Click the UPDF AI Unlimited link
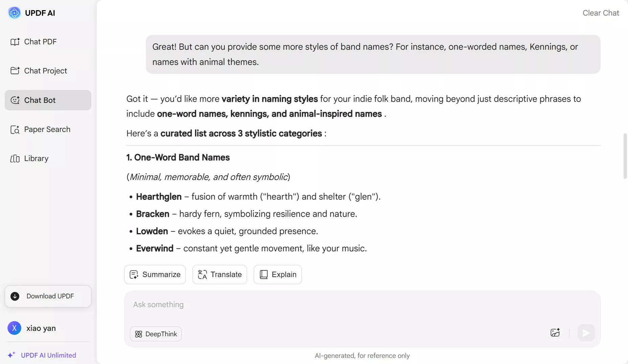This screenshot has width=628, height=364. click(x=48, y=355)
